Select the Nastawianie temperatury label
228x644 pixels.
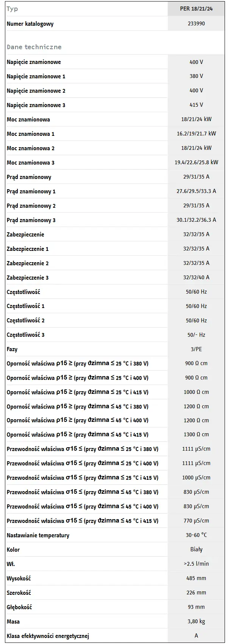38,535
